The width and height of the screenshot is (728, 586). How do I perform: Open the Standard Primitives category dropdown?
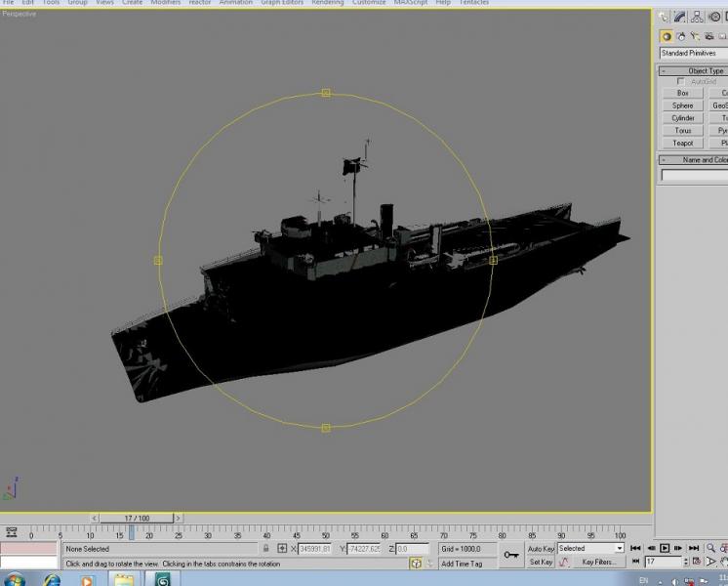(x=694, y=54)
